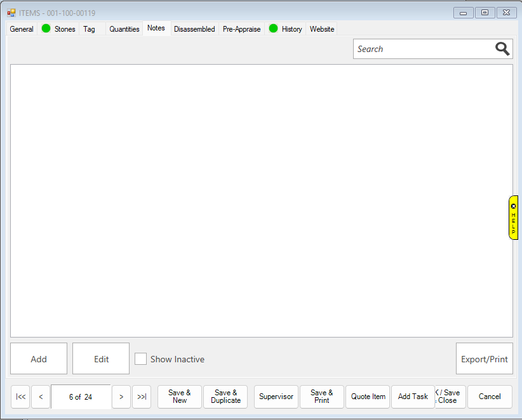The image size is (522, 420).
Task: Open the Pre-Appraise tab
Action: 241,29
